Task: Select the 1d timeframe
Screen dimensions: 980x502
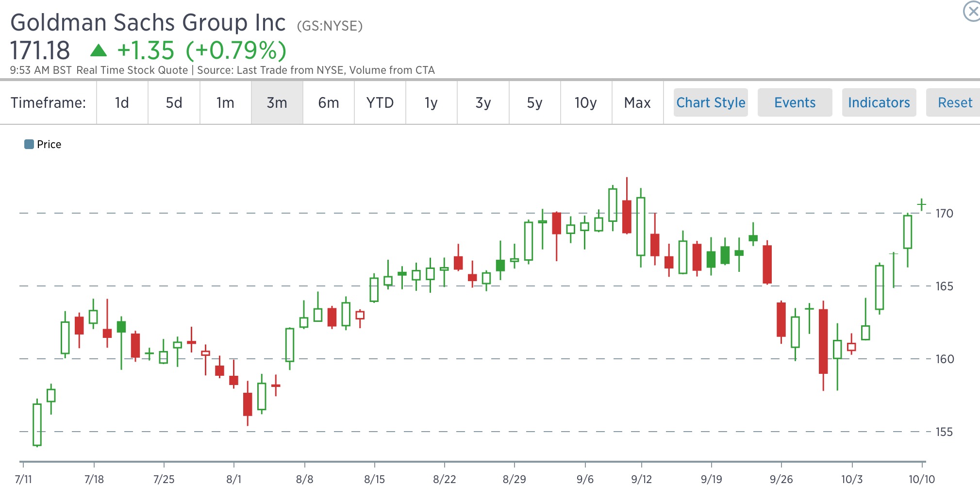Action: point(122,102)
